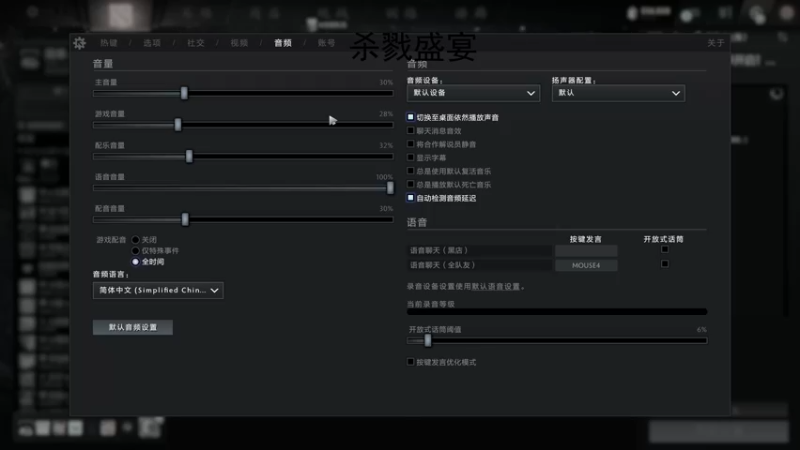This screenshot has height=450, width=800.
Task: Click the settings gear icon
Action: pyautogui.click(x=80, y=43)
